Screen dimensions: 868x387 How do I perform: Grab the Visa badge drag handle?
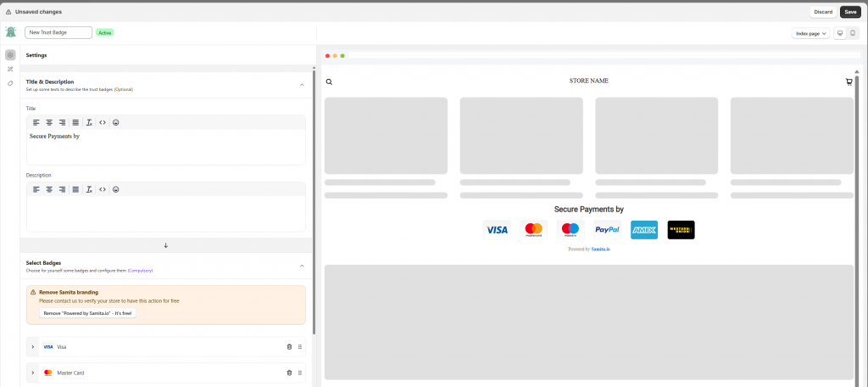[300, 347]
